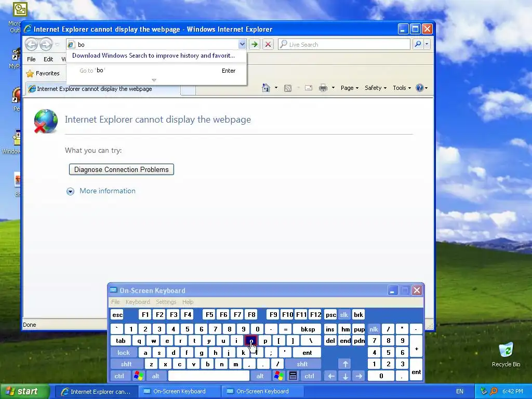Screen dimensions: 532x399
Task: Expand autocomplete list with down chevron
Action: 154,80
